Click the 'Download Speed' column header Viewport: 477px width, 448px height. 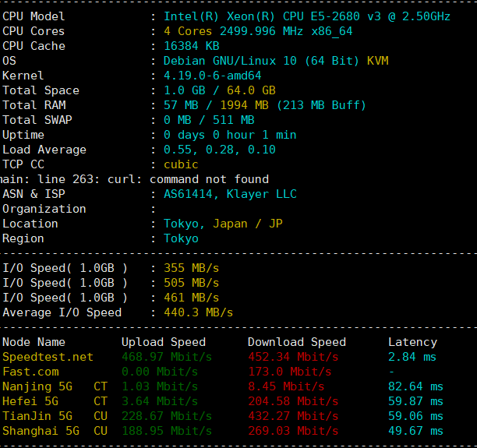297,342
